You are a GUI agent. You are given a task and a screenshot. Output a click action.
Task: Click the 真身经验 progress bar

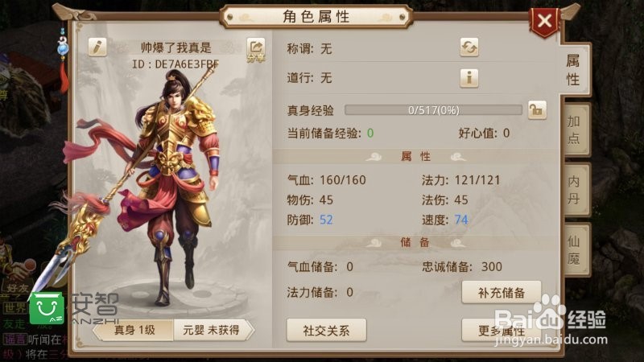coord(433,110)
